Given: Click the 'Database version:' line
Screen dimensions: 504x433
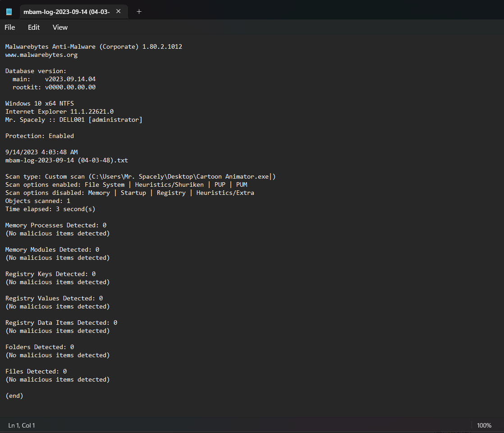Looking at the screenshot, I should pos(36,71).
